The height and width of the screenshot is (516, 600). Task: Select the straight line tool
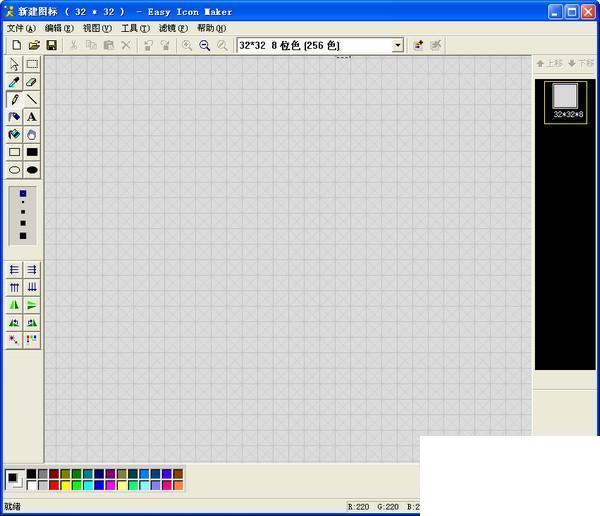[32, 100]
